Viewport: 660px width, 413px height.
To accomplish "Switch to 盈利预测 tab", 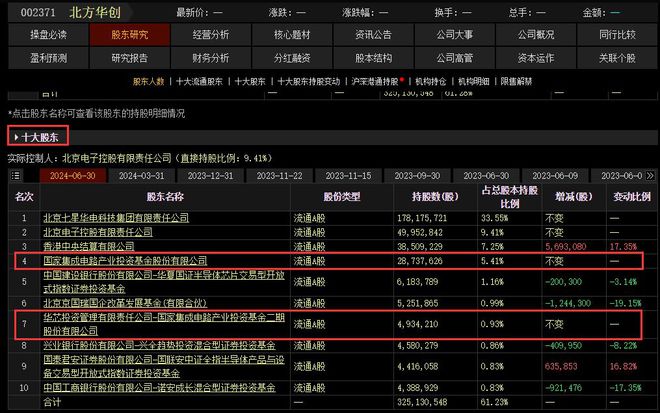I will pyautogui.click(x=48, y=58).
